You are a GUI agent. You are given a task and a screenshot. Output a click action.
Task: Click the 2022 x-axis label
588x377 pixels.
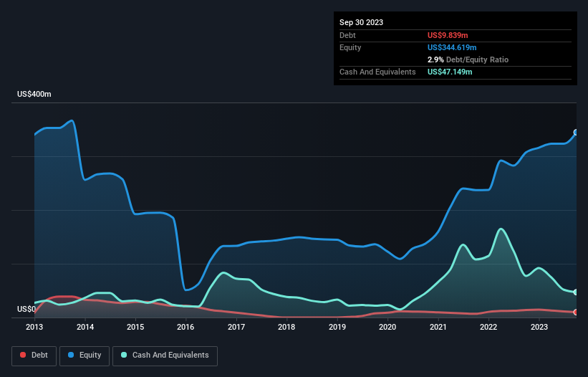488,327
